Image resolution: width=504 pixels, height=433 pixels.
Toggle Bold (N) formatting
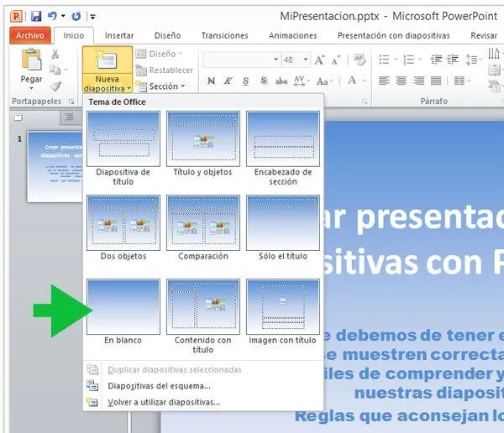211,81
